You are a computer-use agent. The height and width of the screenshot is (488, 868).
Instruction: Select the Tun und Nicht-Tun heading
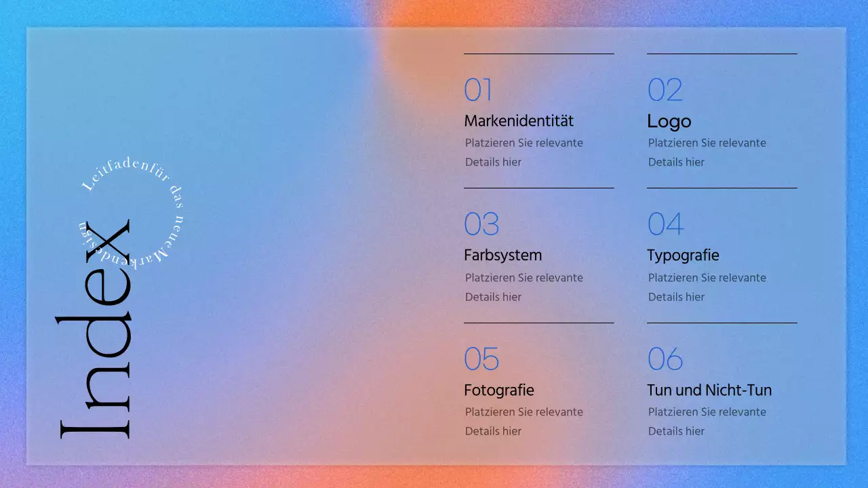[709, 390]
